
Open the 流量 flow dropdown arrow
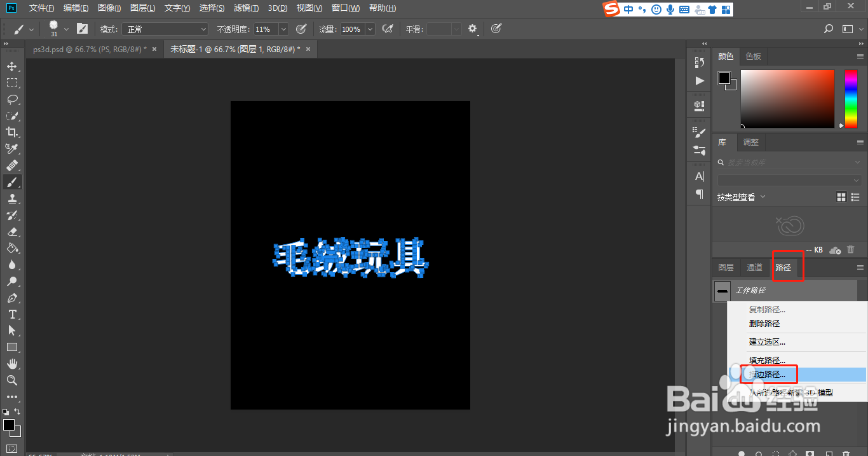coord(369,29)
